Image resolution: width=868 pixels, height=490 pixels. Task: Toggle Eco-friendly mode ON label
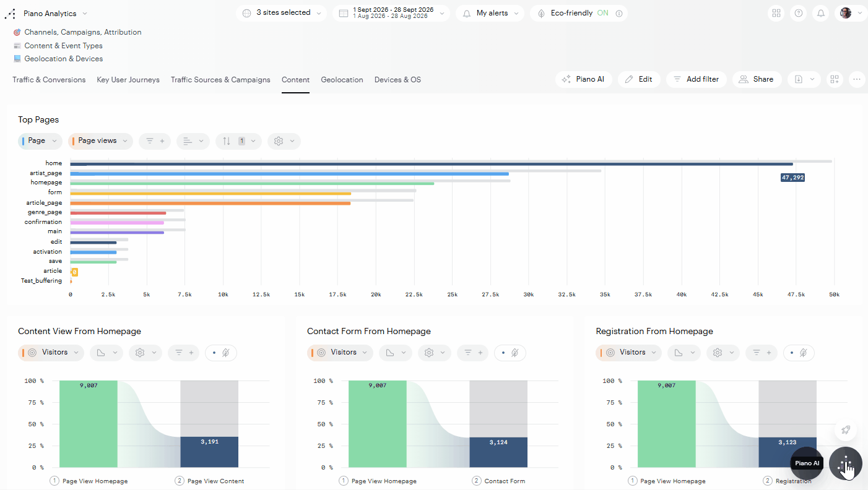[x=602, y=13]
